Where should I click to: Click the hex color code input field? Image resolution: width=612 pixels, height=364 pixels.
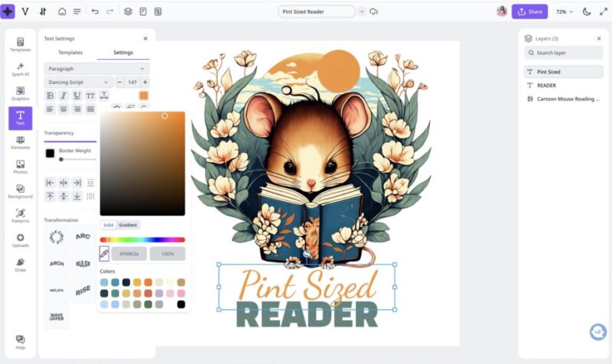click(x=129, y=254)
